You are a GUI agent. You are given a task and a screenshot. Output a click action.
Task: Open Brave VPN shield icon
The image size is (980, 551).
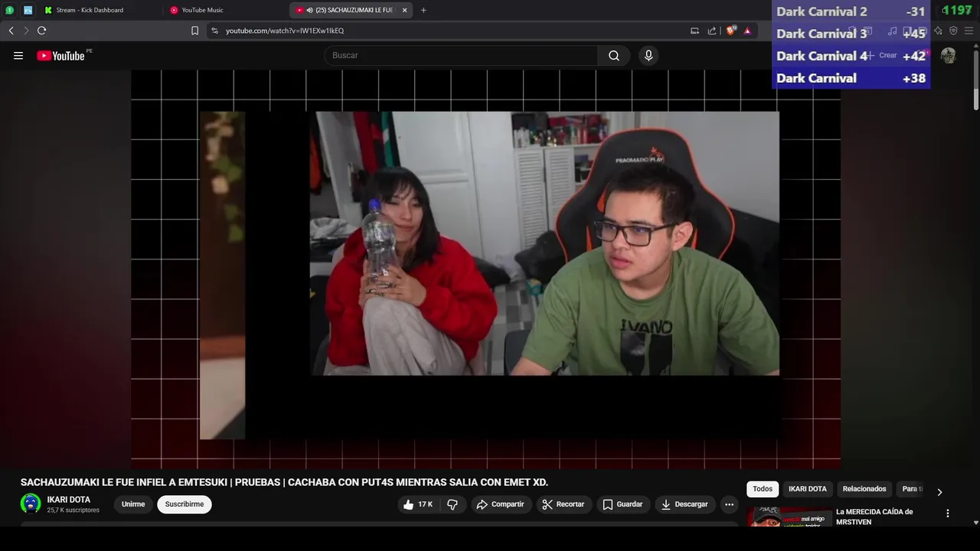pos(953,31)
